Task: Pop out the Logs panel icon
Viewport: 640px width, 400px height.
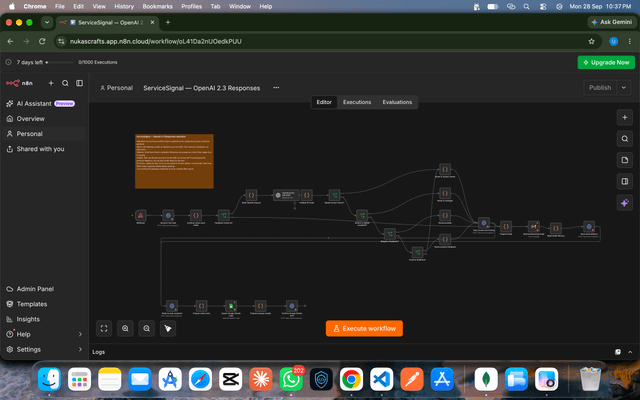Action: (x=618, y=352)
